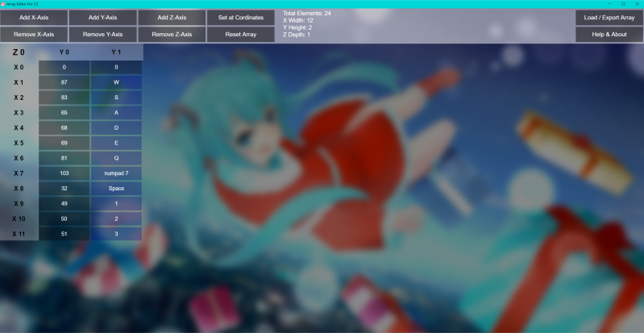The height and width of the screenshot is (333, 644).
Task: Select the cell containing 81
Action: [x=64, y=158]
